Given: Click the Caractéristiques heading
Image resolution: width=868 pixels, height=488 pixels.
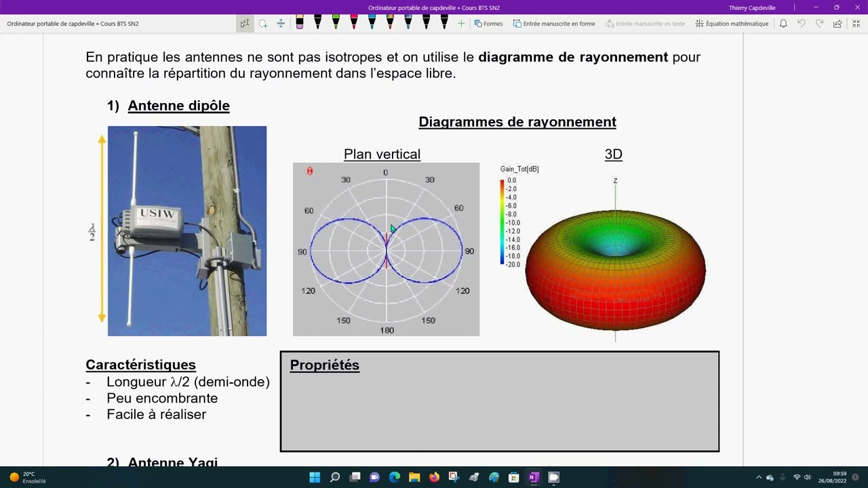Looking at the screenshot, I should pos(140,365).
